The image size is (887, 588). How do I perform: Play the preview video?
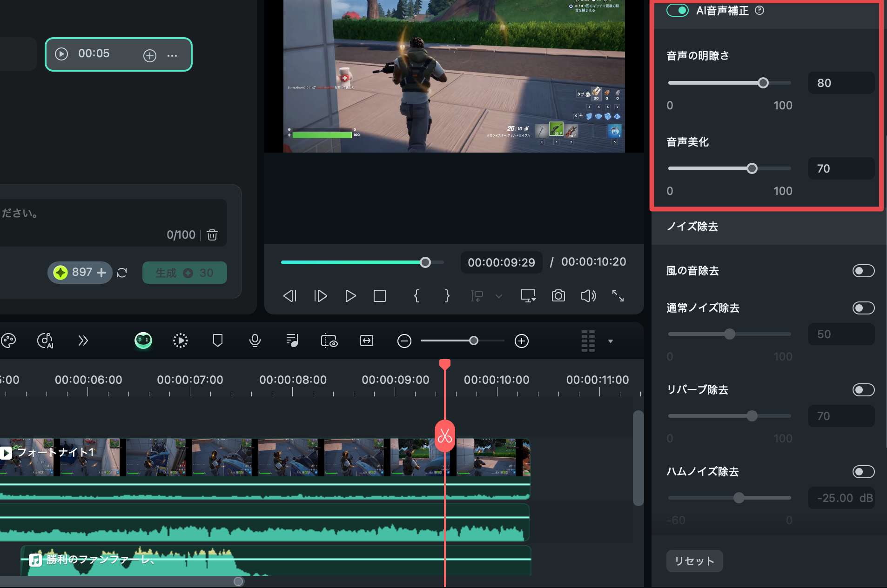pos(350,296)
